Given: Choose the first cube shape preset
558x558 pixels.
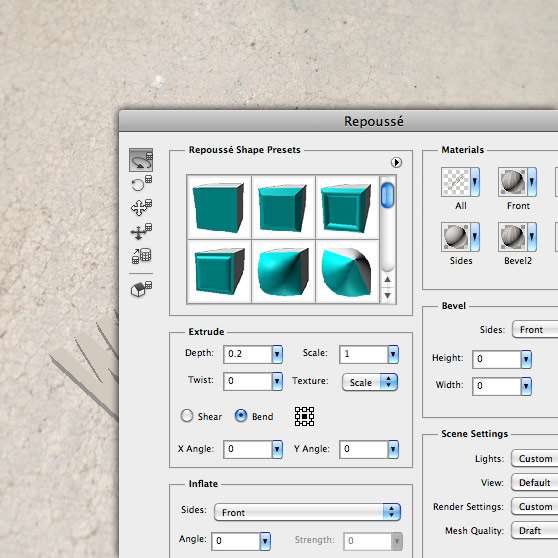Looking at the screenshot, I should 219,207.
